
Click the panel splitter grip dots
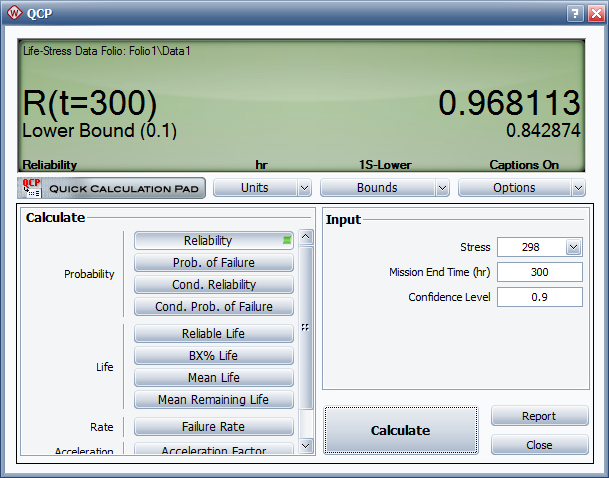pos(304,327)
